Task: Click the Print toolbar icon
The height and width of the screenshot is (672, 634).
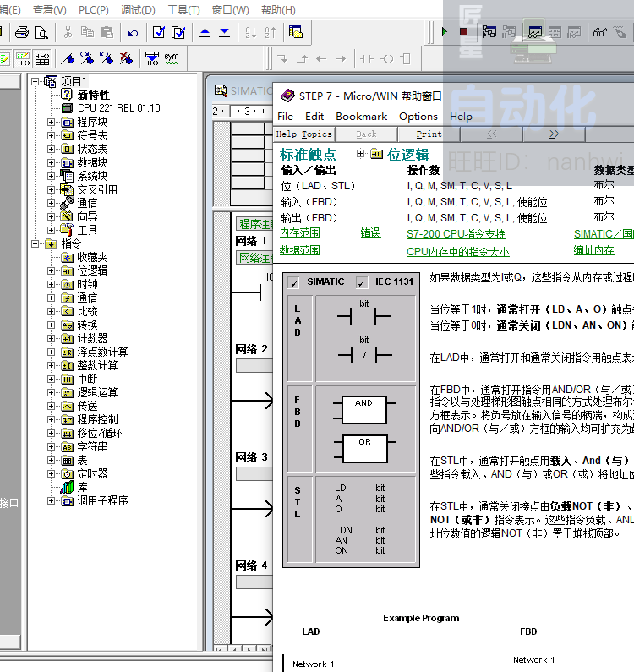Action: 22,33
